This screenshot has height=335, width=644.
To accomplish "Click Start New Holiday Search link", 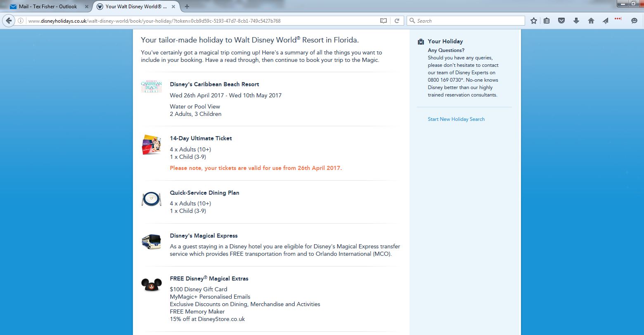I will click(x=456, y=119).
